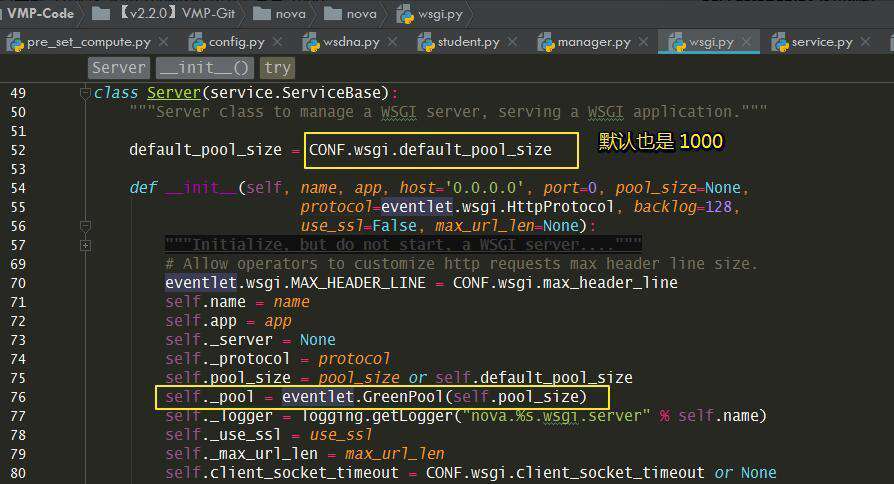Viewport: 894px width, 484px height.
Task: Close the config.py tab
Action: tap(277, 42)
